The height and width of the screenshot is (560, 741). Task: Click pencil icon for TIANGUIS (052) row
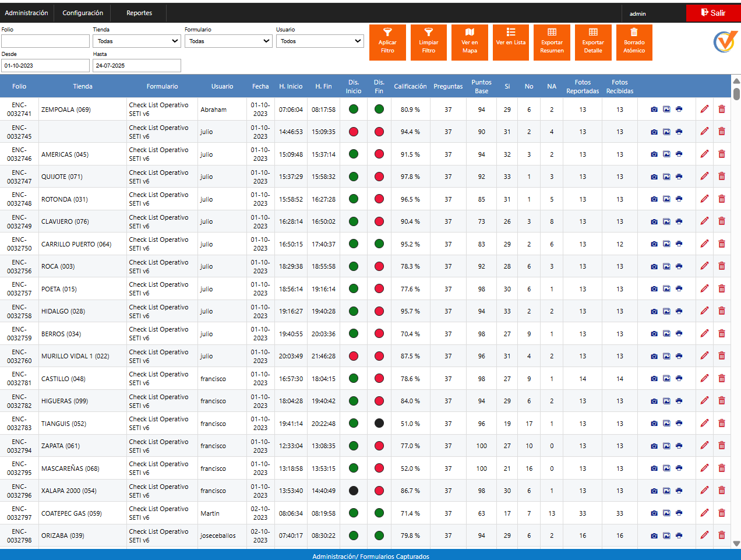point(704,423)
